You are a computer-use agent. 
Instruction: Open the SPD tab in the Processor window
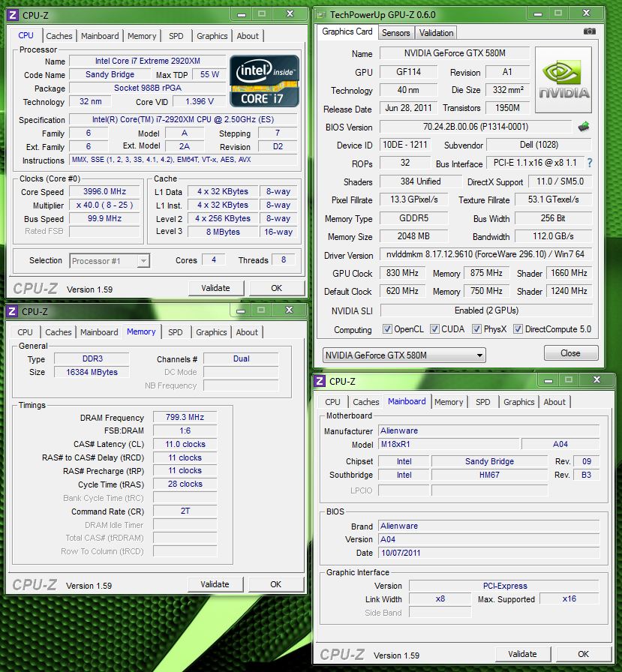[176, 36]
